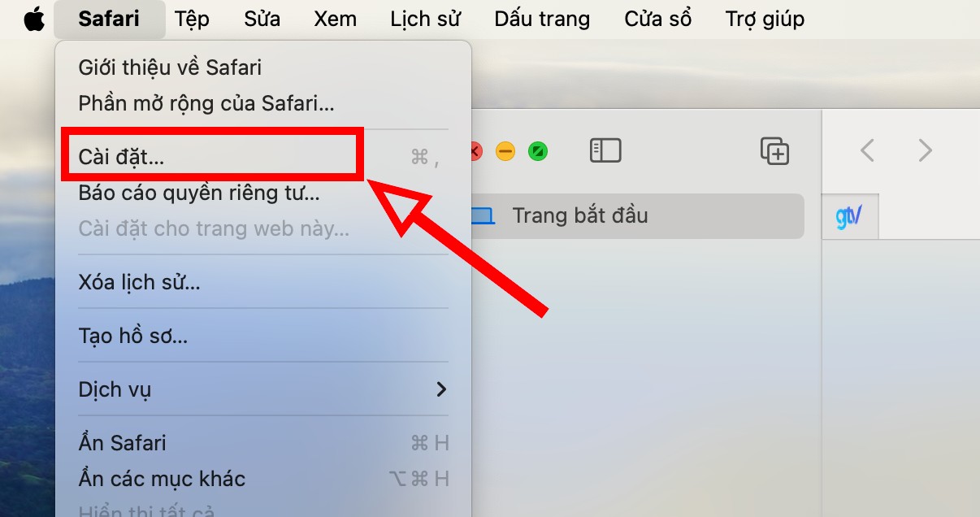Open the tab group plus icon
Viewport: 980px width, 517px height.
[x=774, y=150]
